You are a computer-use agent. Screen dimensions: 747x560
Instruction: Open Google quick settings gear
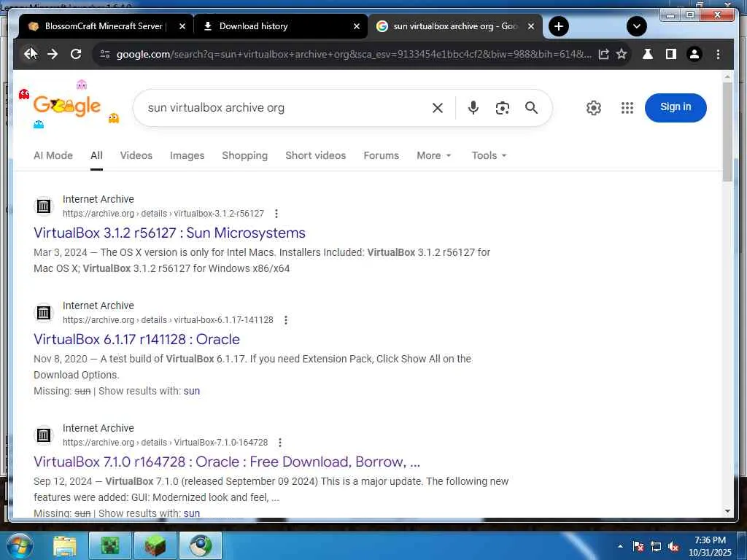click(x=594, y=108)
